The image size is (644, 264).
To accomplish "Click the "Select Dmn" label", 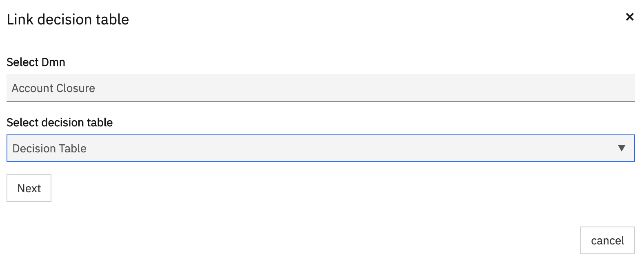I will tap(36, 62).
